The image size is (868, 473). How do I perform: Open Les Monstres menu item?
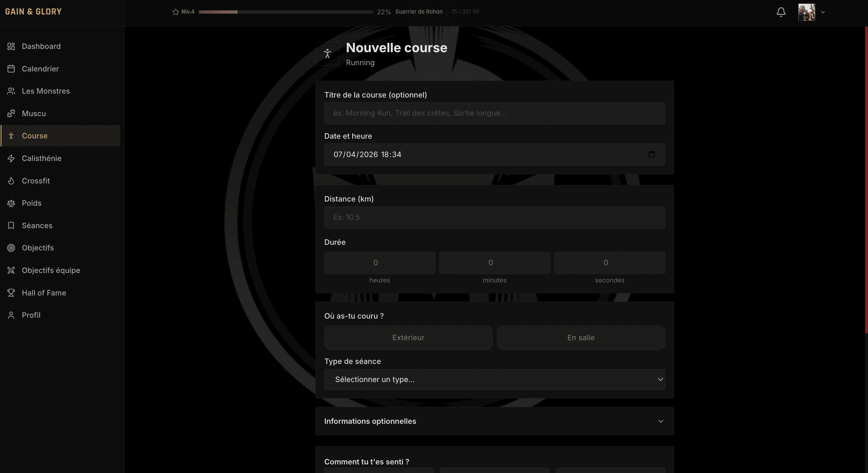tap(45, 91)
